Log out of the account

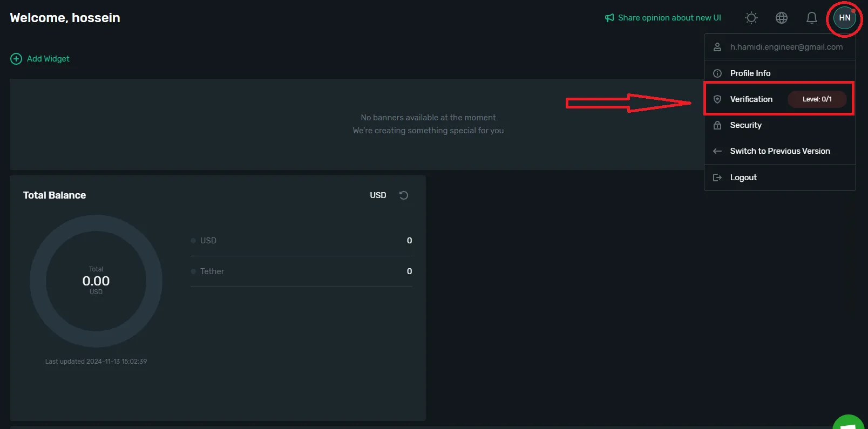tap(743, 178)
